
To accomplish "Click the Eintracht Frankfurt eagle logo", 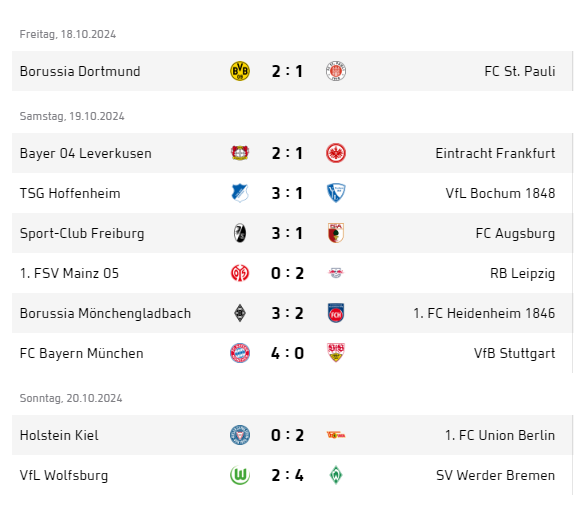I will pyautogui.click(x=336, y=153).
